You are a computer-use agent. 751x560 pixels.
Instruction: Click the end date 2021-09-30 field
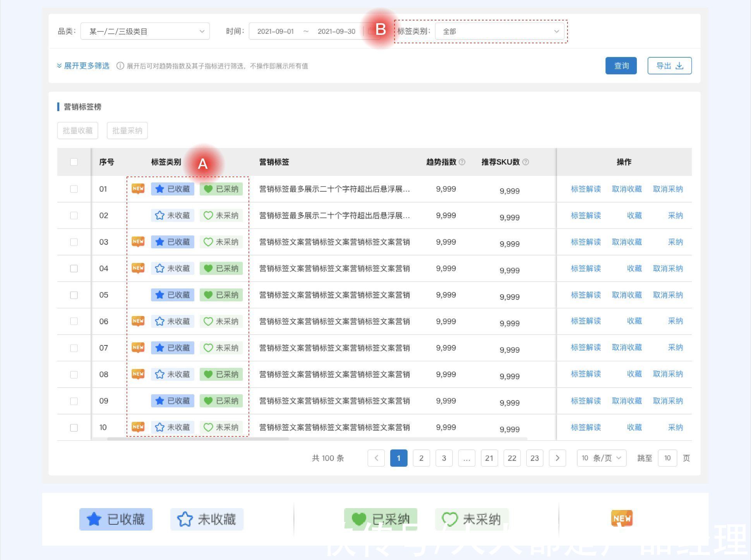(x=336, y=31)
